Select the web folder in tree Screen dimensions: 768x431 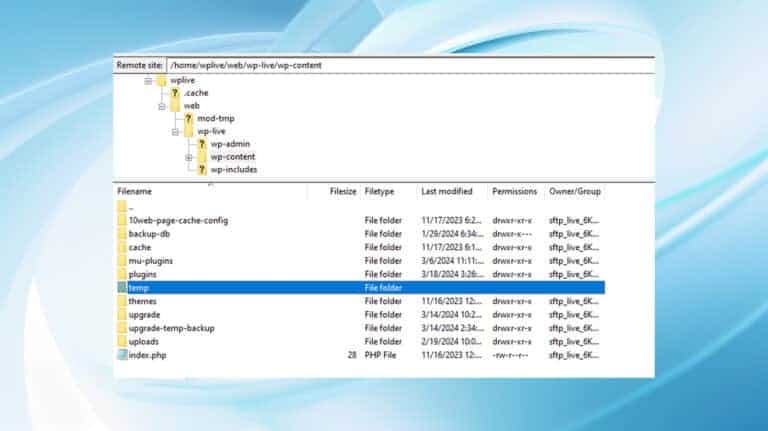point(191,106)
